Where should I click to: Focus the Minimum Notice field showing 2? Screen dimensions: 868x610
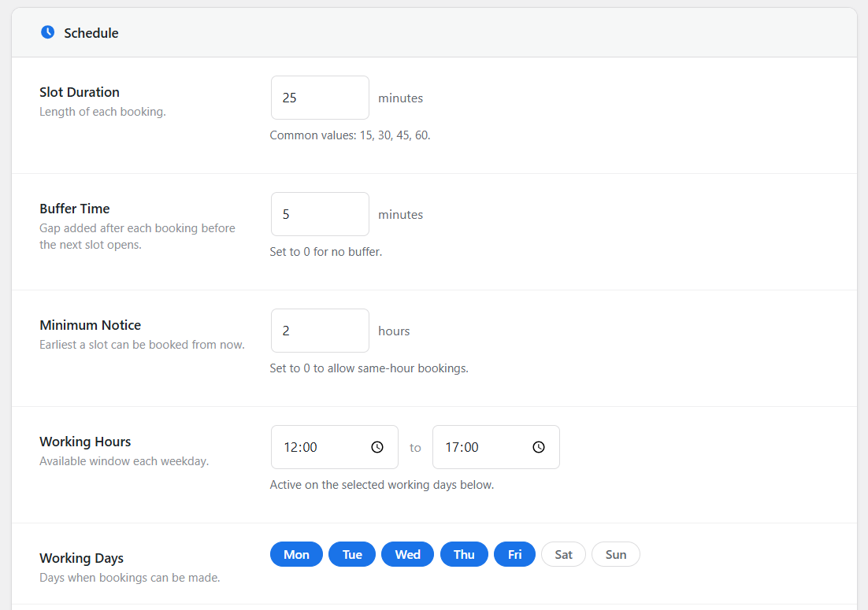[320, 331]
